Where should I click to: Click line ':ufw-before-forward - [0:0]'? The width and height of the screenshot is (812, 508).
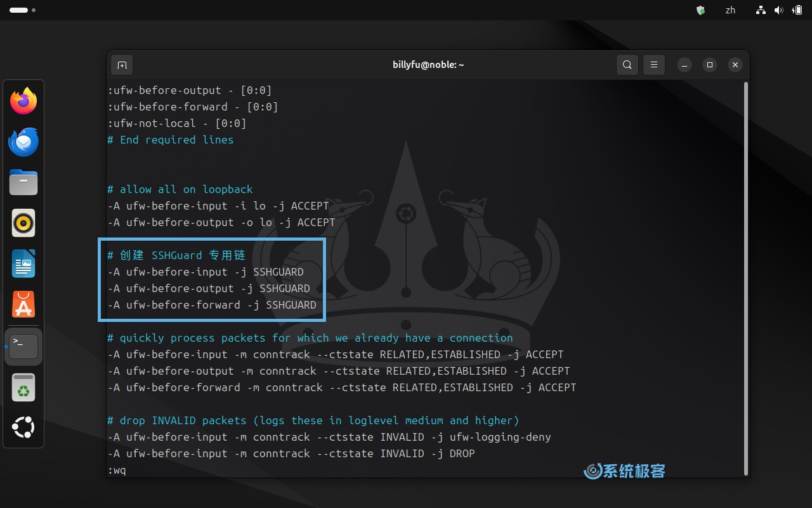pyautogui.click(x=193, y=107)
